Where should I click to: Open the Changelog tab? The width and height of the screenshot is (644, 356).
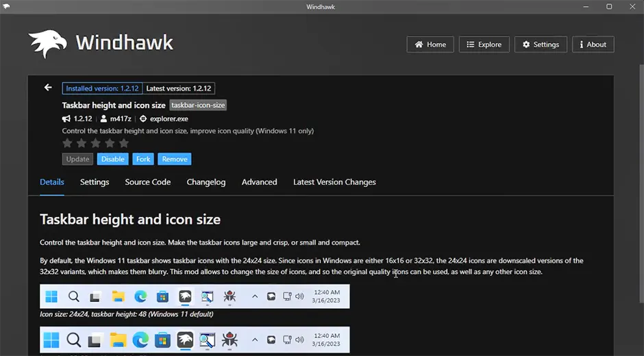coord(206,182)
